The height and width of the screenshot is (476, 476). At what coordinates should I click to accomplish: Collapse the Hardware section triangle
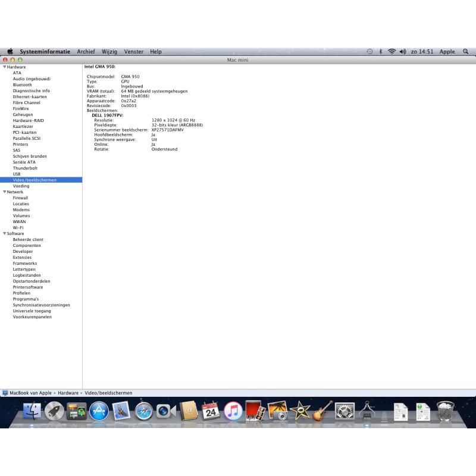tap(5, 67)
